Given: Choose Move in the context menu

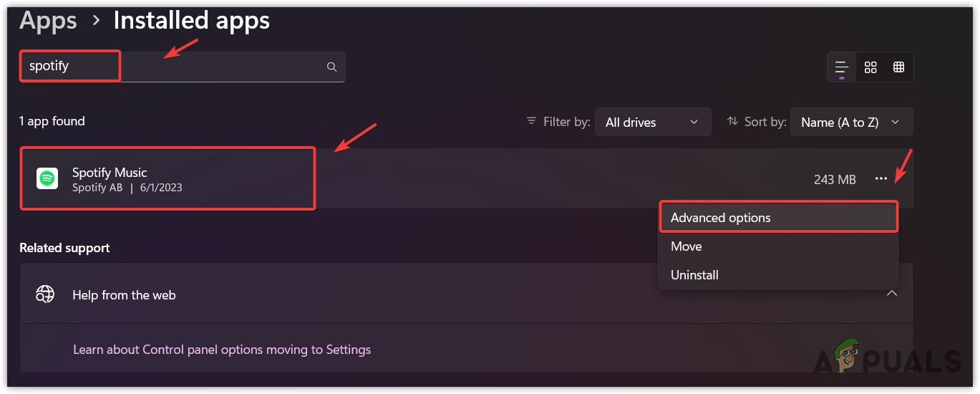Looking at the screenshot, I should 686,246.
